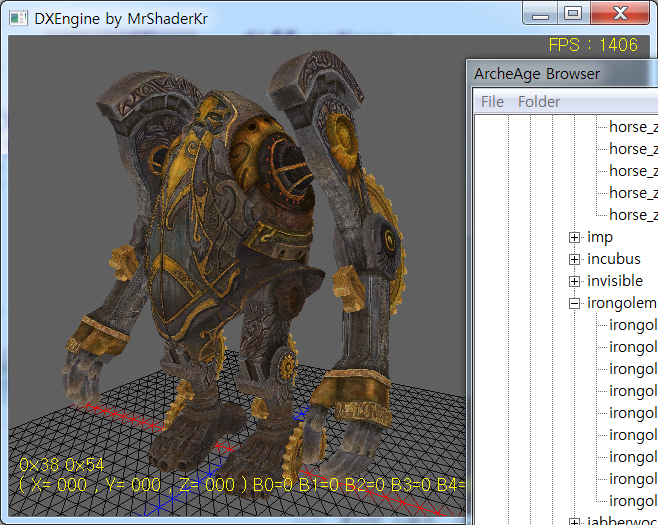Click the FPS : 1406 counter
This screenshot has height=525, width=658.
(593, 45)
